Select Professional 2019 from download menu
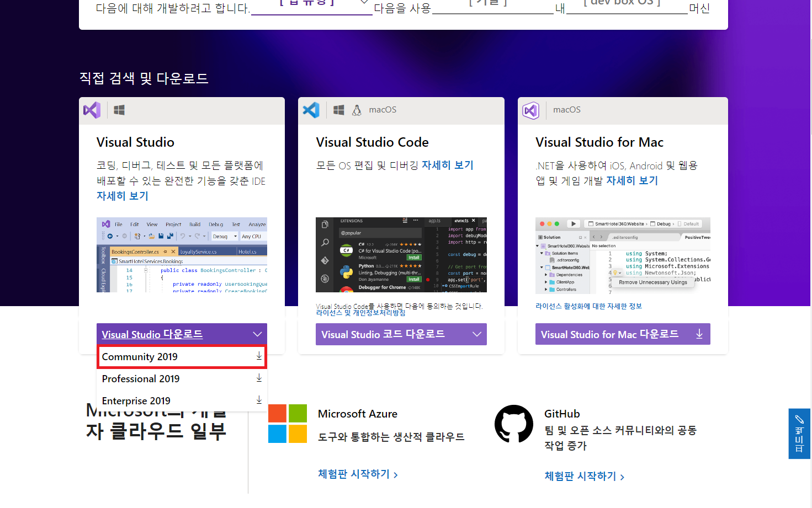This screenshot has height=508, width=812. click(x=182, y=378)
